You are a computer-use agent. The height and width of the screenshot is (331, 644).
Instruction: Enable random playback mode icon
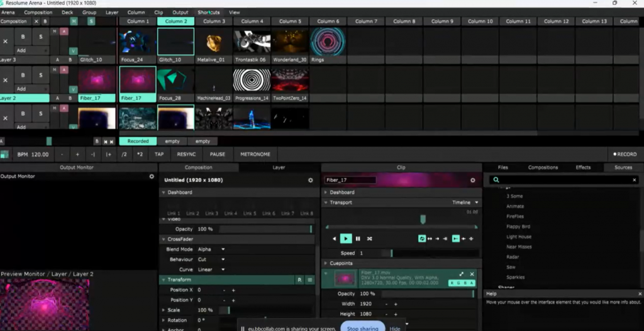369,238
